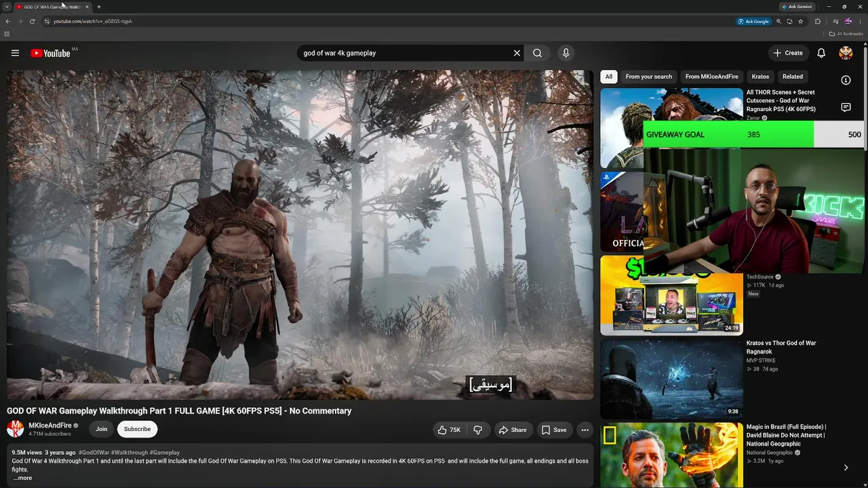Share the God of War video
The height and width of the screenshot is (488, 868).
point(513,430)
